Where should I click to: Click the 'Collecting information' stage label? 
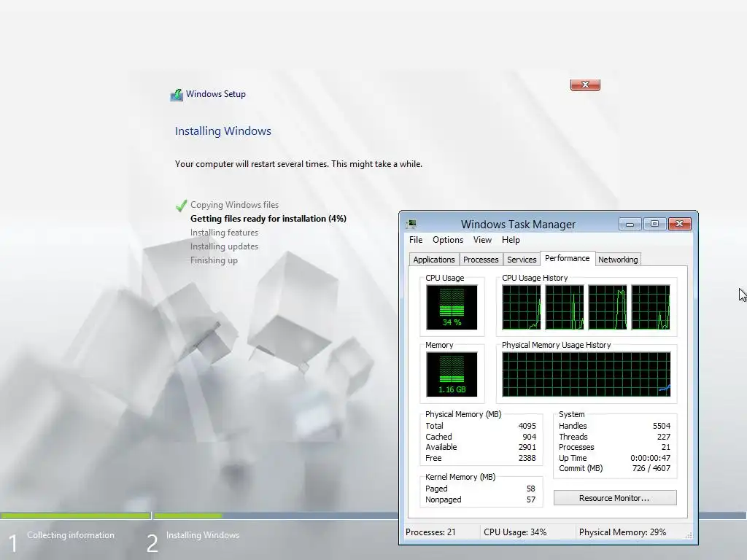(71, 535)
